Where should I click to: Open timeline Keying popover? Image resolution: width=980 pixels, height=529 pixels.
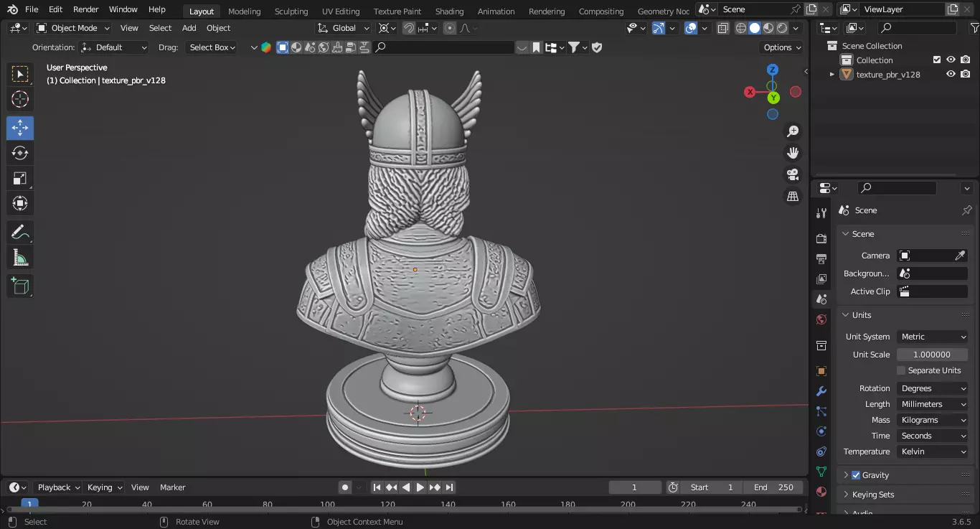coord(104,487)
